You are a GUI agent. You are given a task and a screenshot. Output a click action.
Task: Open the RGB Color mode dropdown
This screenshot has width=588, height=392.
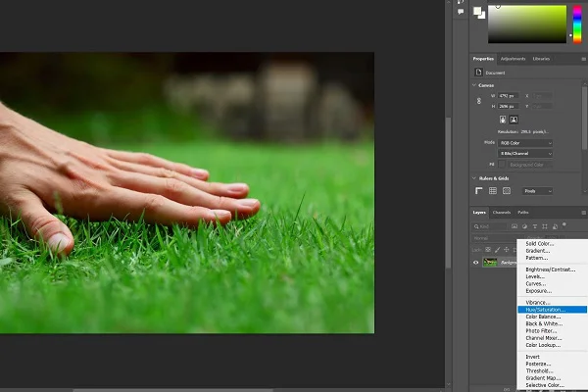coord(525,143)
